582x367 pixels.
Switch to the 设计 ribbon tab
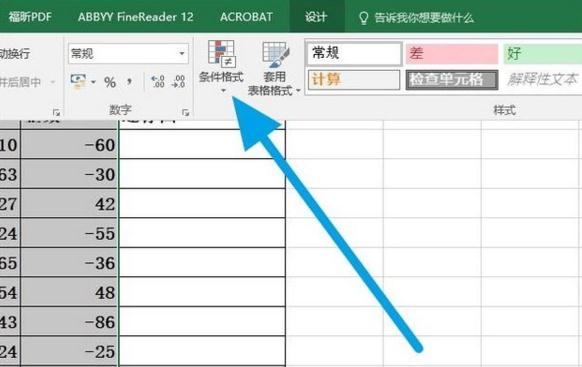click(316, 17)
